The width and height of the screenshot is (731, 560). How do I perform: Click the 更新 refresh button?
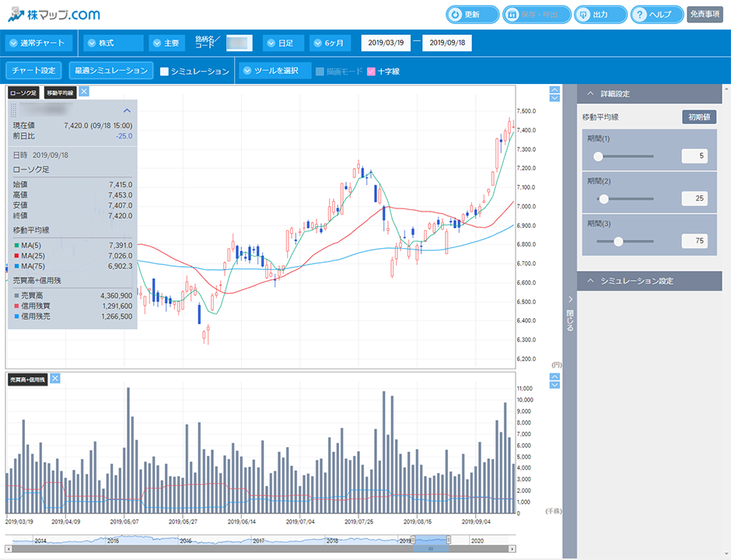(472, 15)
